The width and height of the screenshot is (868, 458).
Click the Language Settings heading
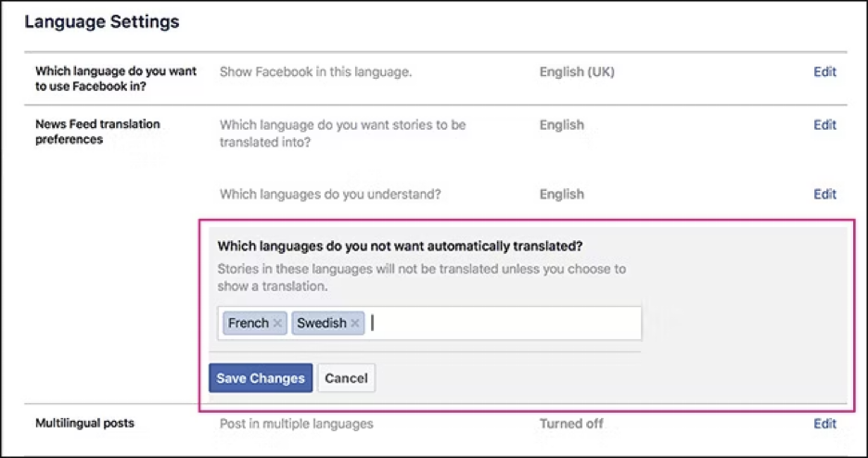coord(102,21)
